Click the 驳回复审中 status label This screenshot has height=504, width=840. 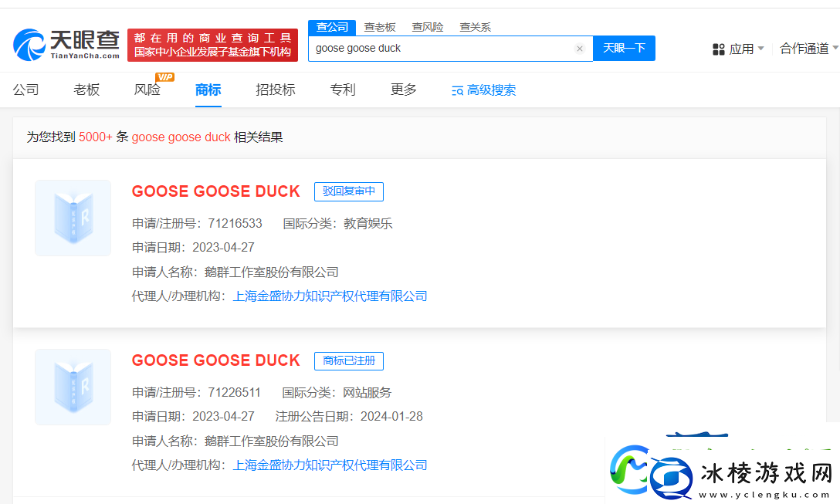(x=348, y=191)
